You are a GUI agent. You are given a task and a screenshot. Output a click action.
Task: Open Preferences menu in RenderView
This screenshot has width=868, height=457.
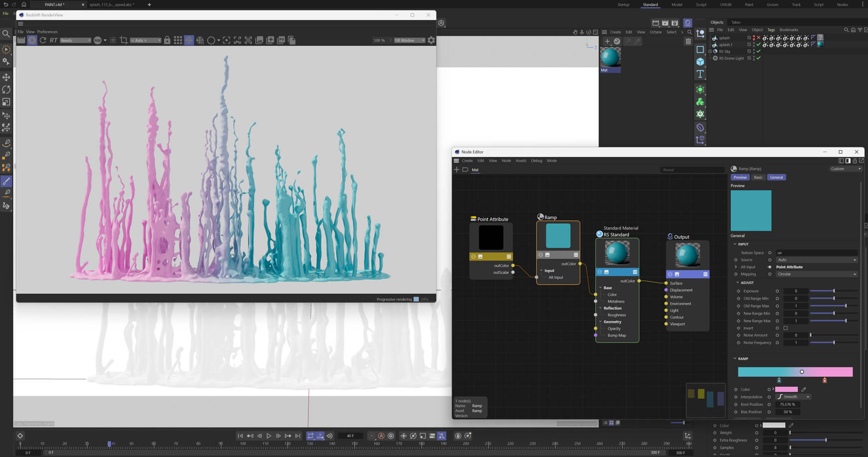pos(47,31)
